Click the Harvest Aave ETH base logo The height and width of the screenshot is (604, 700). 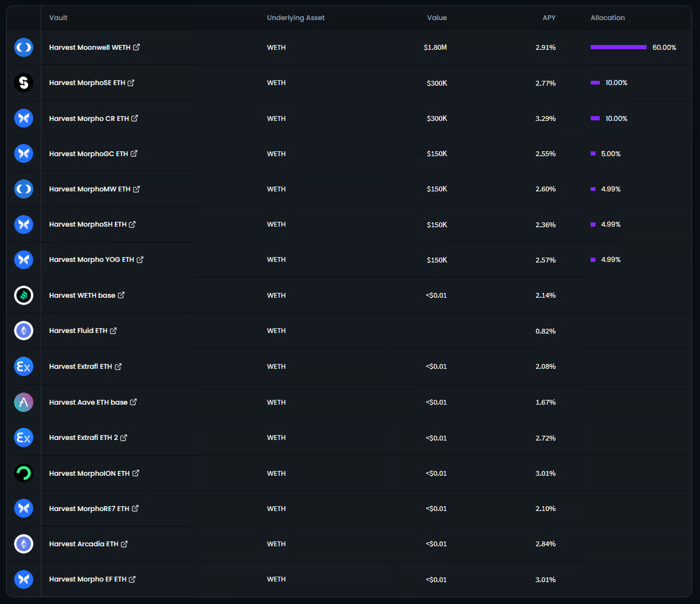point(24,402)
